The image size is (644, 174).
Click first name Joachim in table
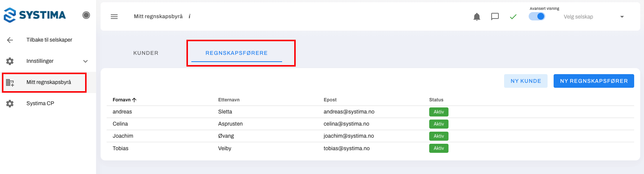(x=123, y=136)
